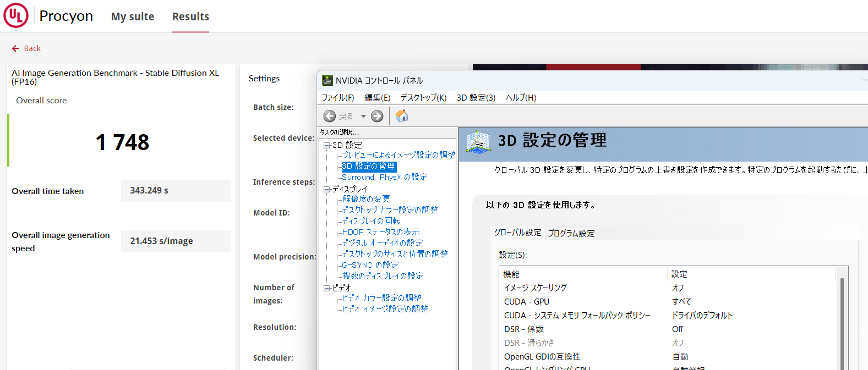Click the settings list vertical scrollbar
The width and height of the screenshot is (868, 370).
click(x=842, y=324)
